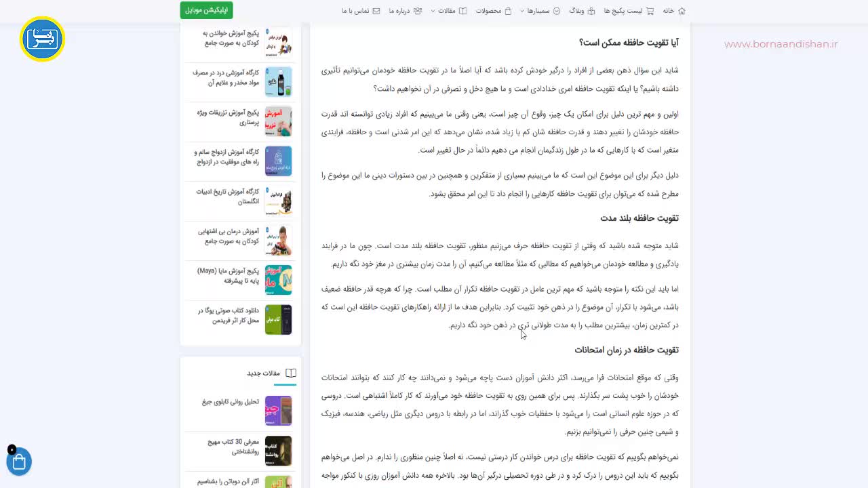Viewport: 868px width, 488px height.
Task: Open thumbnail for پکیج آموزش خواندن به کودکان
Action: click(279, 42)
